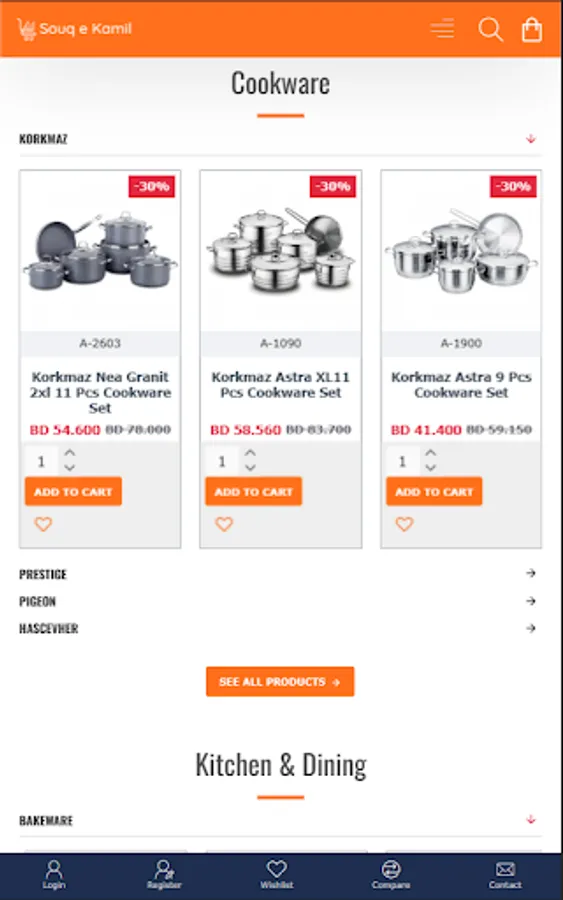Expand the PIGEON brand section
The width and height of the screenshot is (563, 900).
click(280, 601)
